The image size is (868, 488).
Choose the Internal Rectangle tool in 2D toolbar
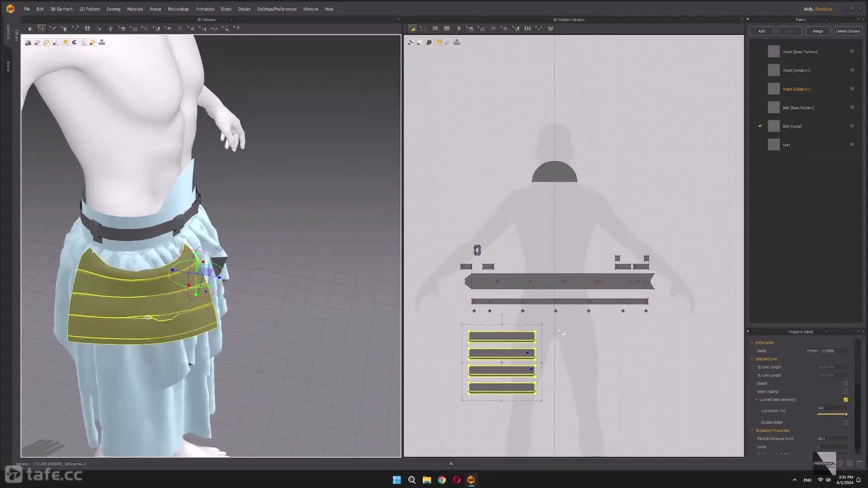[x=447, y=28]
